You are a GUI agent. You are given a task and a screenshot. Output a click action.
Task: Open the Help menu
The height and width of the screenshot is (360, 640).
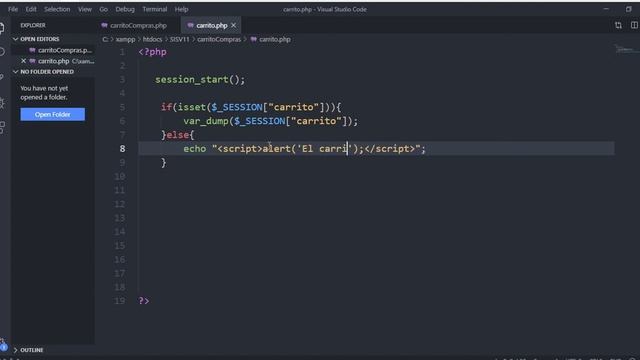click(181, 9)
